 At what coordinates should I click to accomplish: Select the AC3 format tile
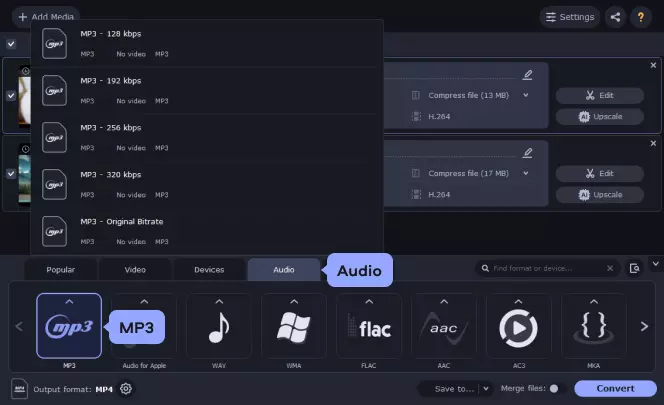(519, 325)
